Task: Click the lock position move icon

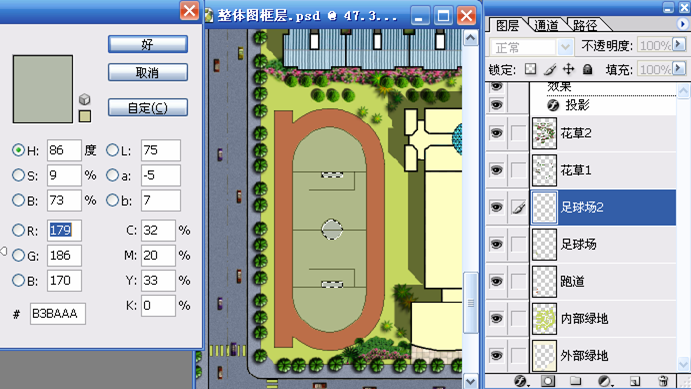Action: pyautogui.click(x=568, y=69)
